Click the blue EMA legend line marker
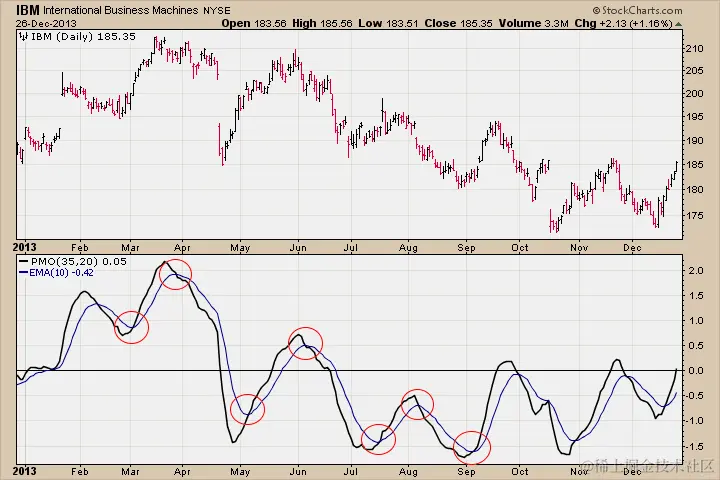 [24, 272]
